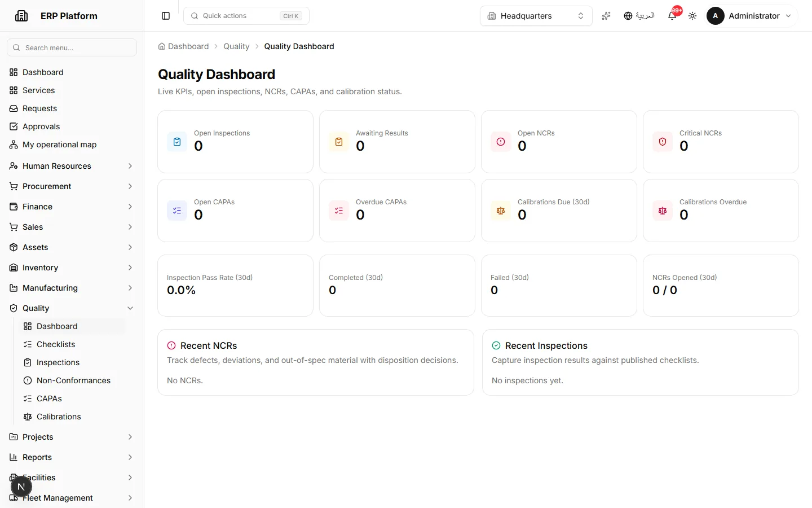
Task: Open the Approvals menu item
Action: pos(72,126)
